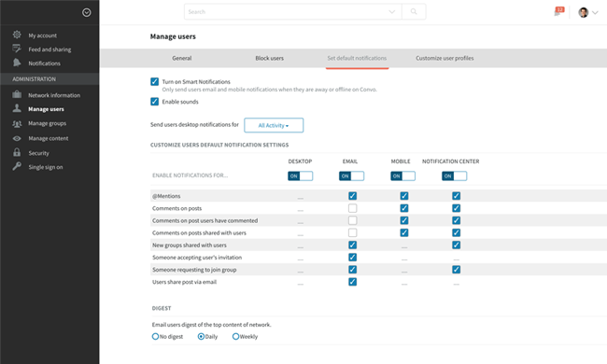The width and height of the screenshot is (607, 364).
Task: Open Manage groups page
Action: [x=48, y=123]
